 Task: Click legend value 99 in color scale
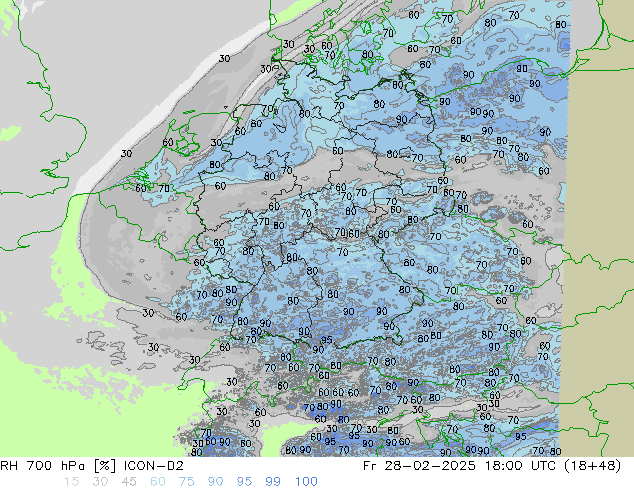pyautogui.click(x=273, y=482)
